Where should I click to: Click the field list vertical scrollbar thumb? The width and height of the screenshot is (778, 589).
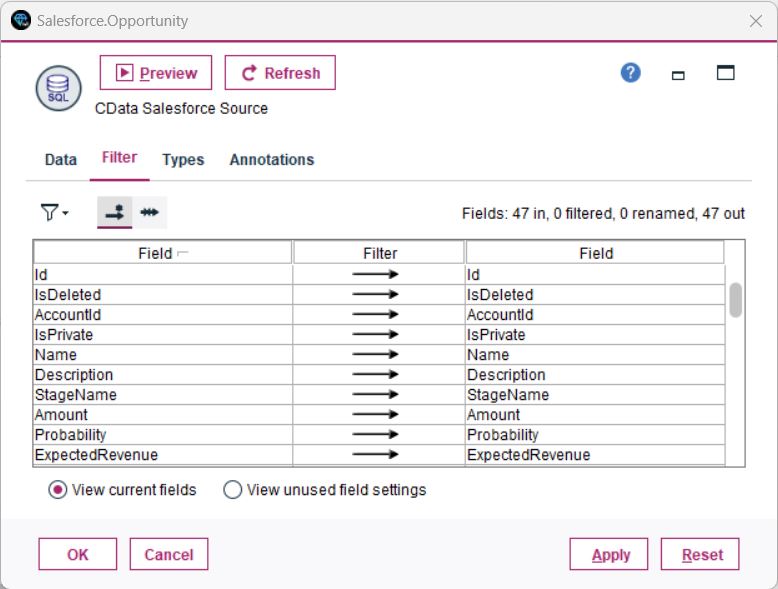(x=735, y=299)
